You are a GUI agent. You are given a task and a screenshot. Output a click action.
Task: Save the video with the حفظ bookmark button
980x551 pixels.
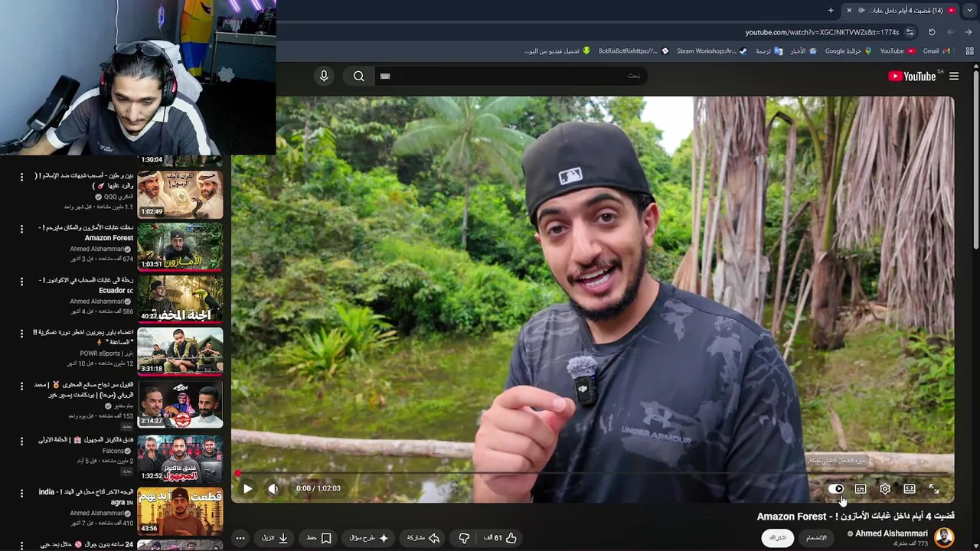tap(318, 538)
